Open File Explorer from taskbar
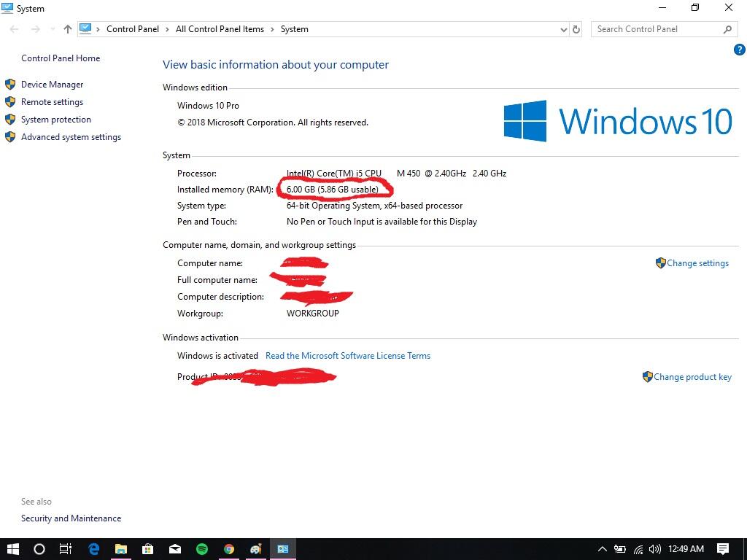Viewport: 747px width, 560px height. [x=121, y=549]
